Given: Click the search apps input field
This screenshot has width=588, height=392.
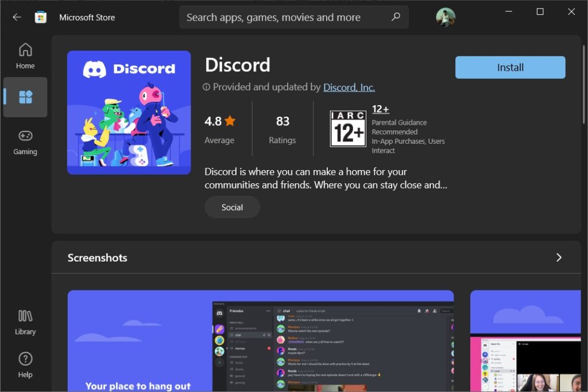Looking at the screenshot, I should [x=287, y=17].
